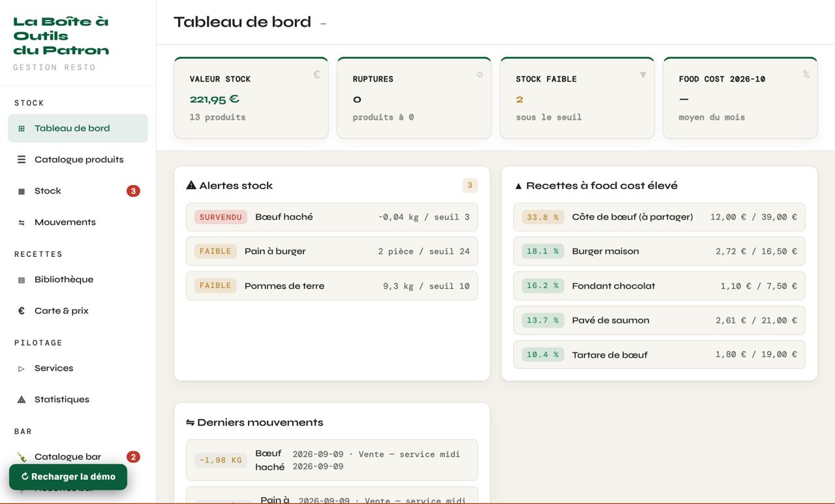This screenshot has width=835, height=504.
Task: Click the -1,98 KG tag in Derniers mouvements
Action: coord(220,460)
